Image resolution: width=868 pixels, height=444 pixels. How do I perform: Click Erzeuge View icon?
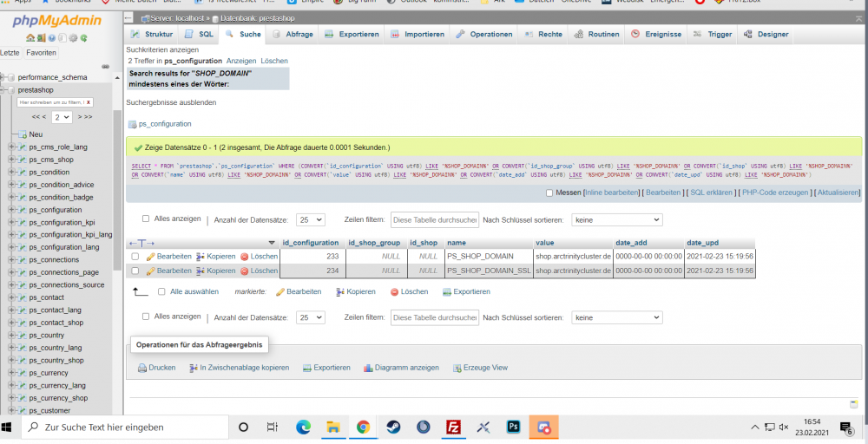[x=457, y=368]
